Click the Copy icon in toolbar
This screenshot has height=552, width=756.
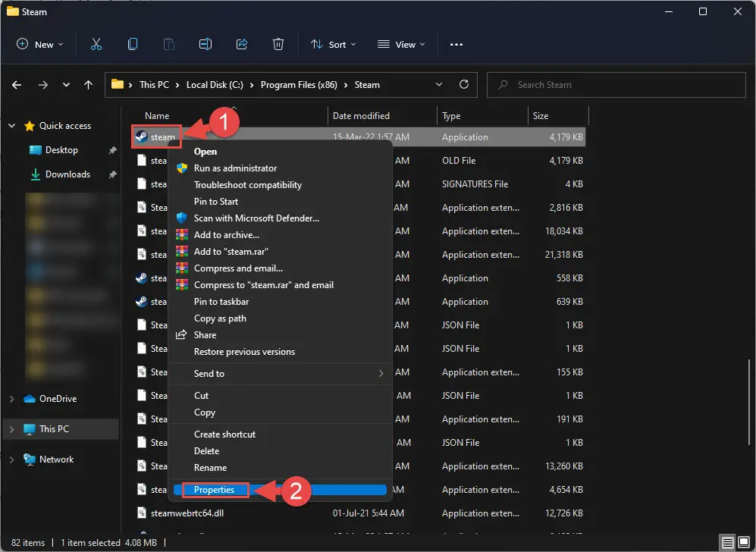click(133, 44)
